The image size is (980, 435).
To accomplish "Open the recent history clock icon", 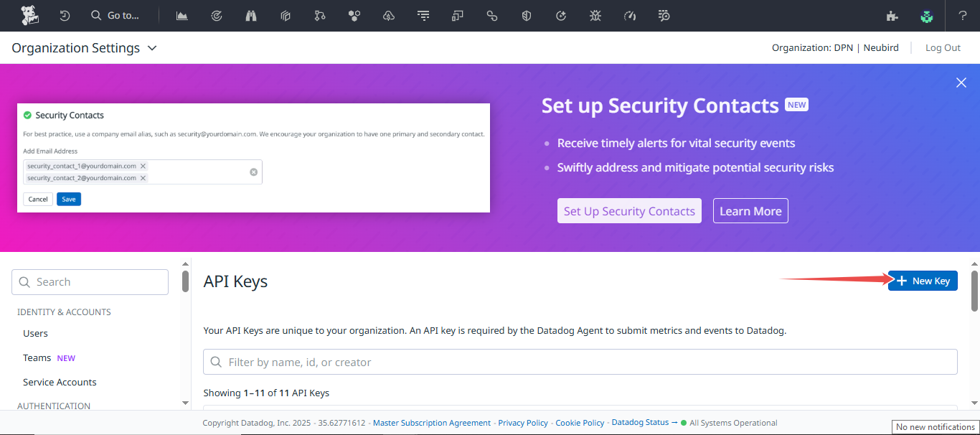I will click(x=65, y=15).
